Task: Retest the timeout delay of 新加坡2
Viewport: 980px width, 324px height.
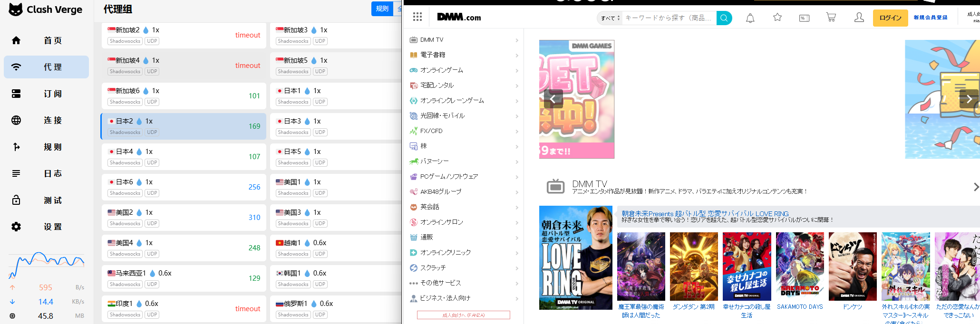Action: [x=248, y=35]
